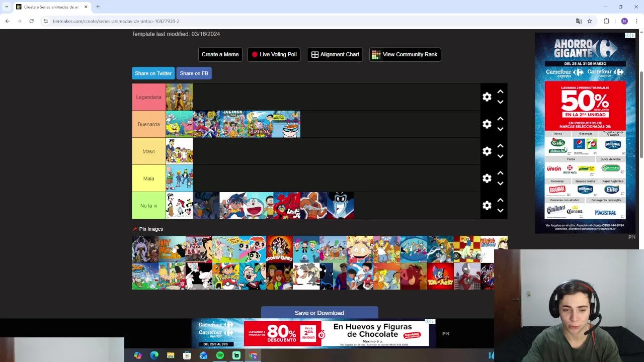Open Google Translate icon in address bar
Screen dimensions: 644x362
coord(579,21)
